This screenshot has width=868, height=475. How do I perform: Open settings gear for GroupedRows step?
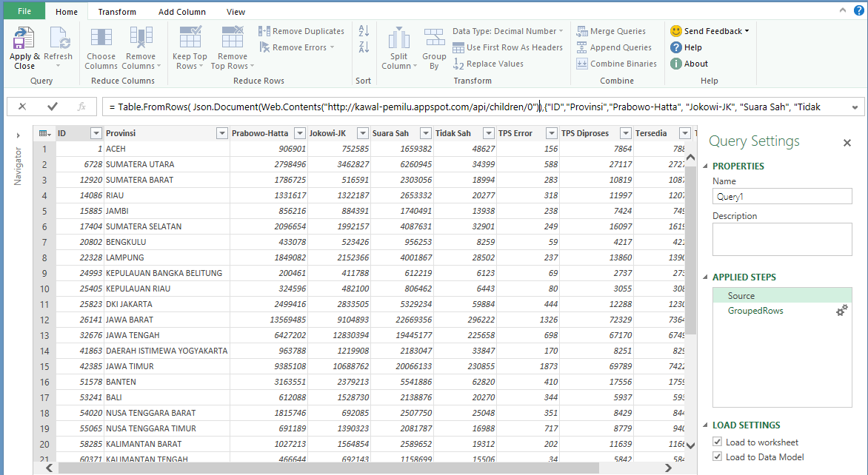tap(841, 311)
